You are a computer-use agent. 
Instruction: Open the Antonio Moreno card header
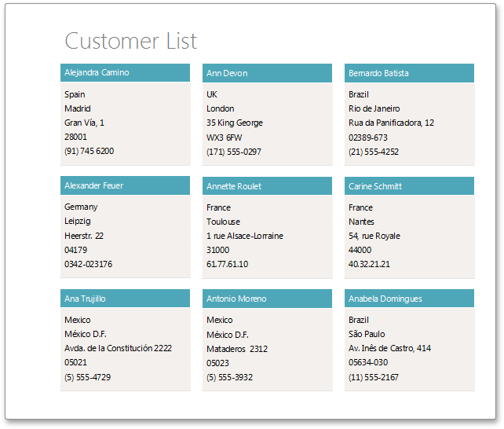[267, 299]
